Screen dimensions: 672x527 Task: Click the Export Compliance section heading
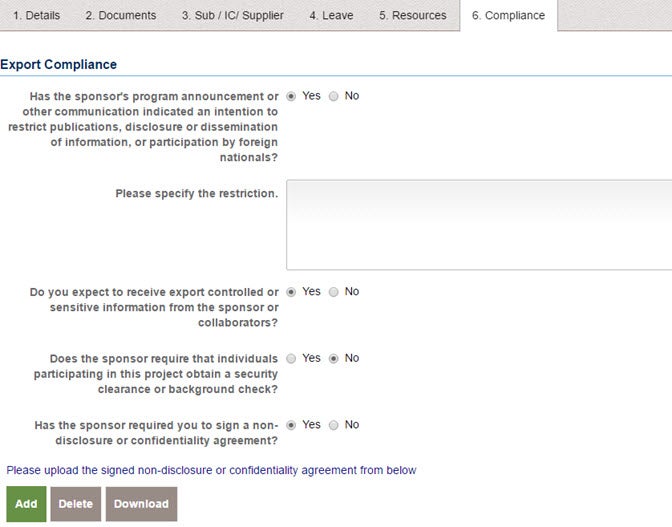click(x=59, y=64)
